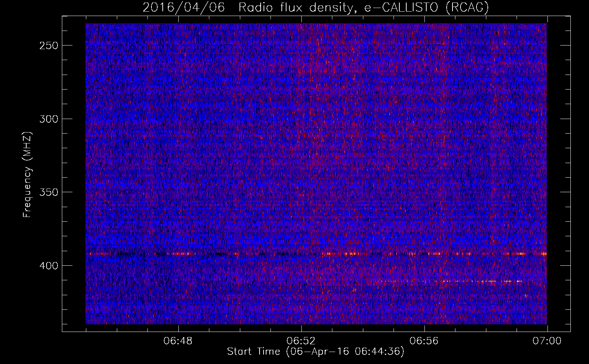
Task: Select the 350 frequency tick label
Action: coord(49,192)
